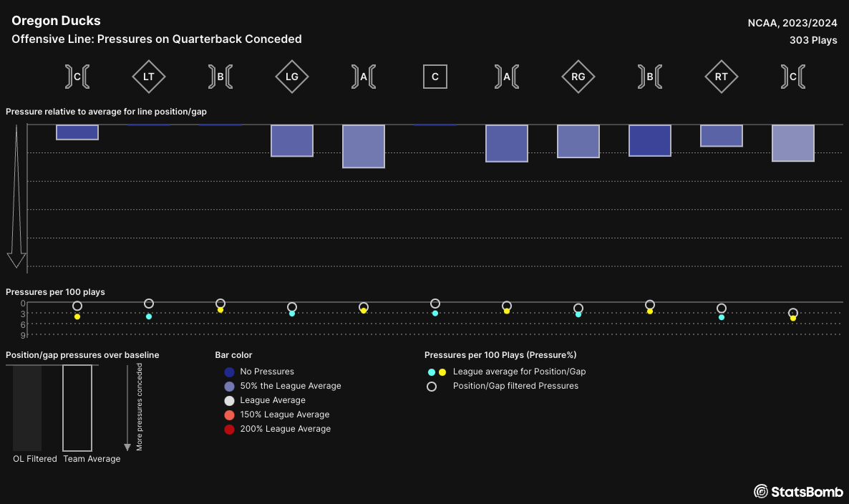The width and height of the screenshot is (849, 504).
Task: Click the Bar color heading
Action: coord(233,355)
